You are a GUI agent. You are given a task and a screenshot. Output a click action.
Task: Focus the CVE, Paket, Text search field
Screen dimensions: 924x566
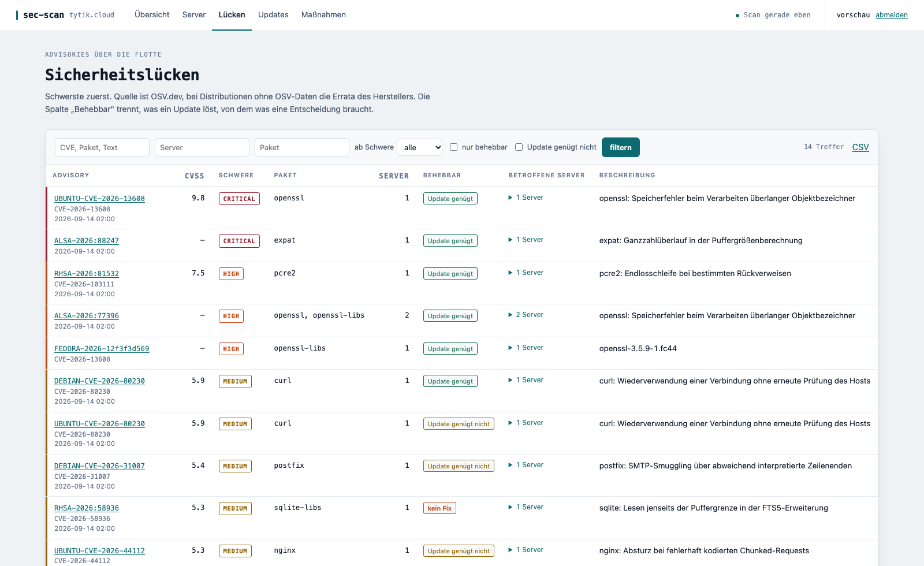(x=102, y=147)
